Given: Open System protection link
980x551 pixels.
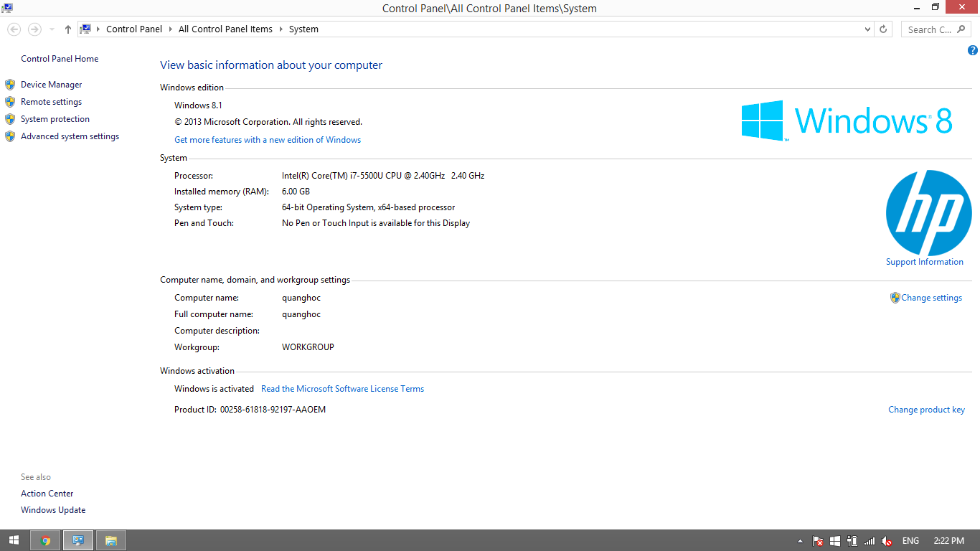Looking at the screenshot, I should pos(55,119).
